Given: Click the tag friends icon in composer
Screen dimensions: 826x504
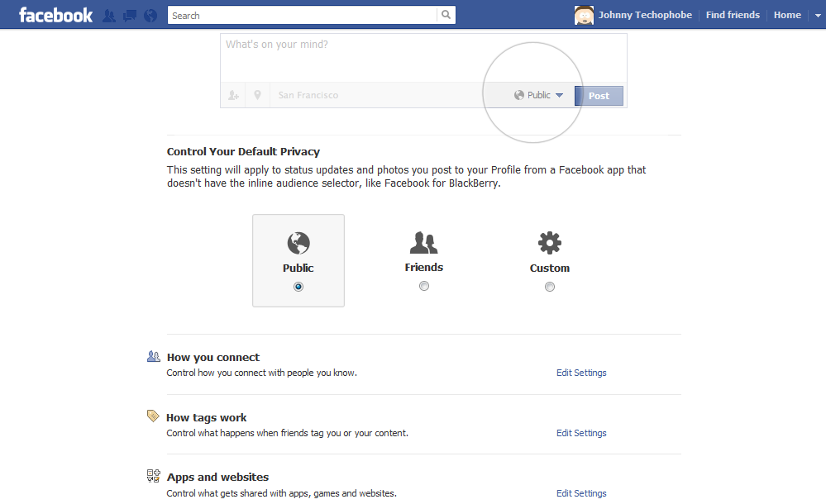Looking at the screenshot, I should click(x=233, y=95).
